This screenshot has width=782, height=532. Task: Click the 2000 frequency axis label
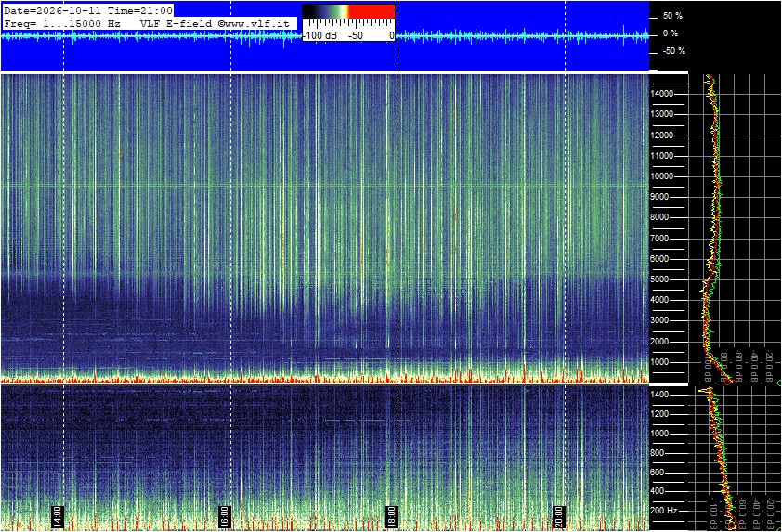[x=659, y=342]
